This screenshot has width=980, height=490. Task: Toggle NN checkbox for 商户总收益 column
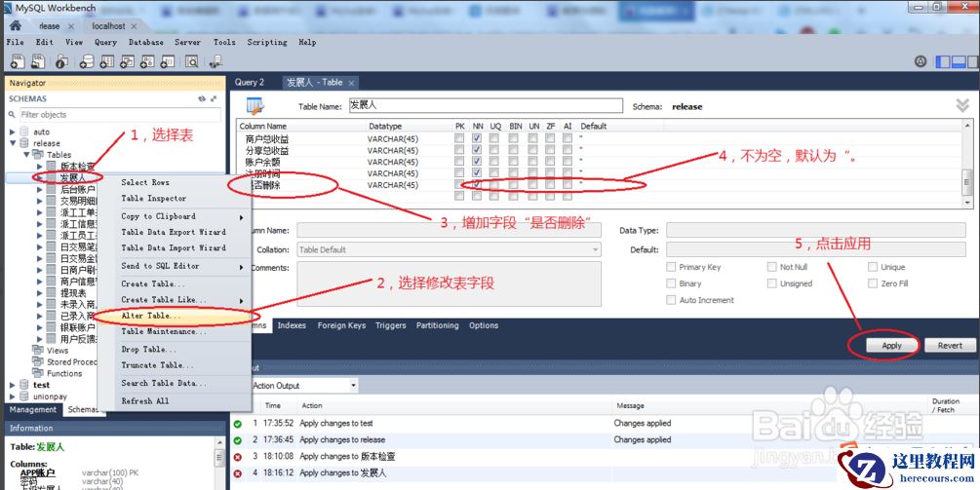[477, 138]
